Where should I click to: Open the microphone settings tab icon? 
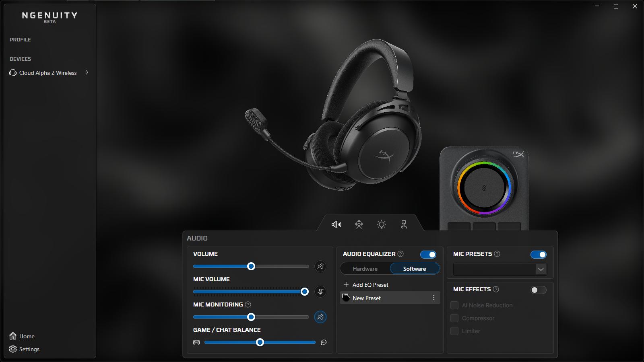(359, 224)
